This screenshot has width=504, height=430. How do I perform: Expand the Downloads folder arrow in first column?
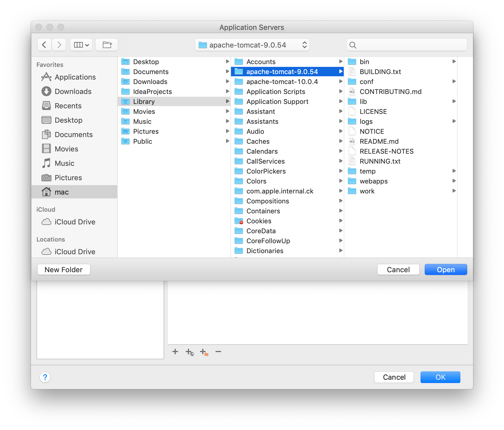227,82
